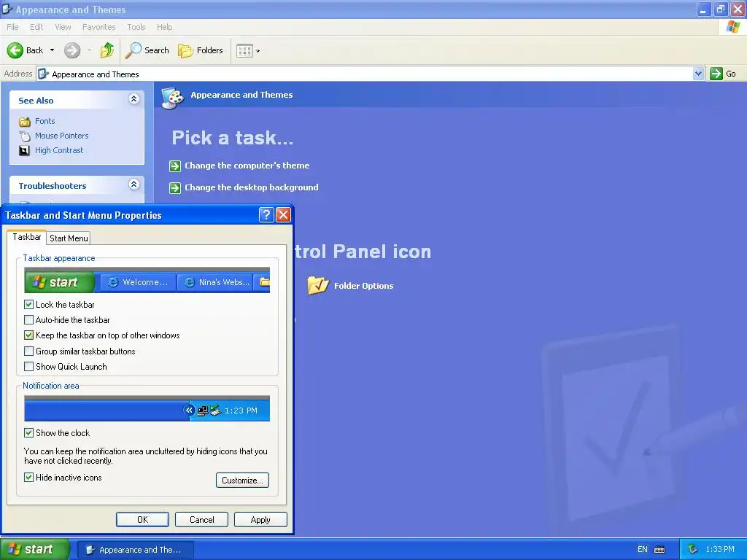Click the Folder Options folder icon
747x560 pixels.
[318, 285]
